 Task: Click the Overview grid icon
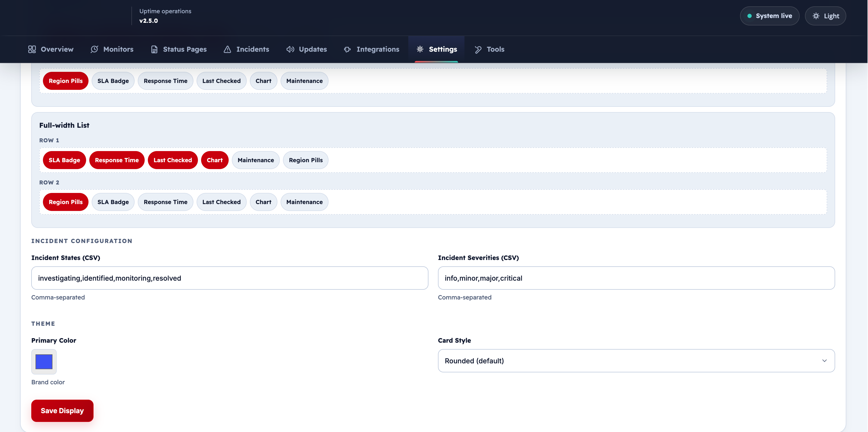(x=32, y=49)
